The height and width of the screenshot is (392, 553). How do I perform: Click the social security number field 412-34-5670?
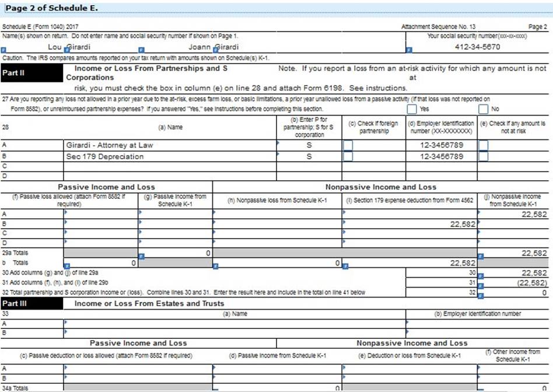tap(478, 47)
